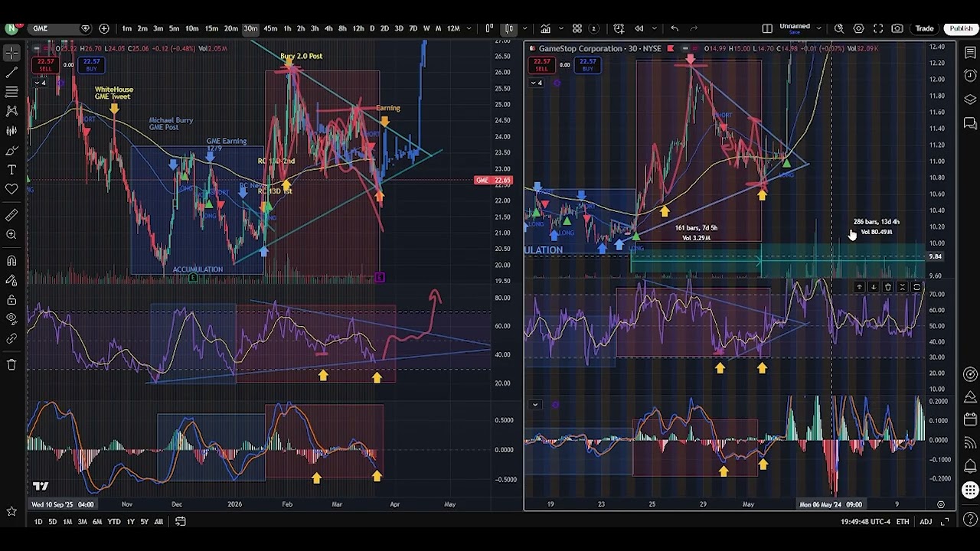Switch to the 45m interval
Screen dimensions: 980x551
tap(270, 28)
